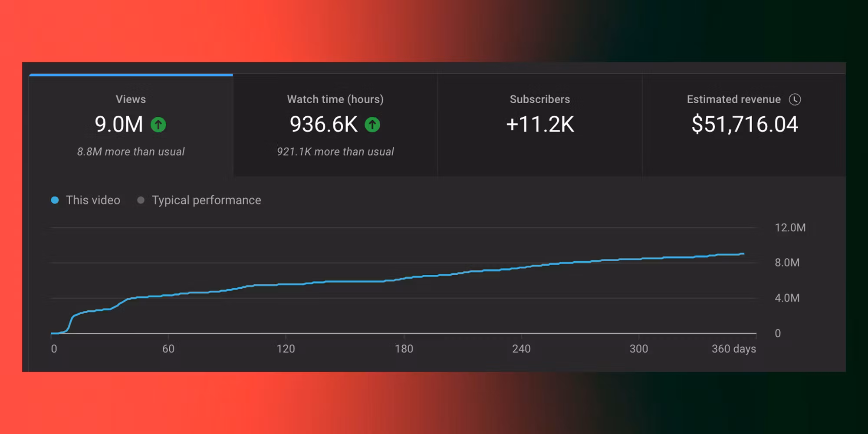868x434 pixels.
Task: Click the blue dot legend marker
Action: pos(55,200)
